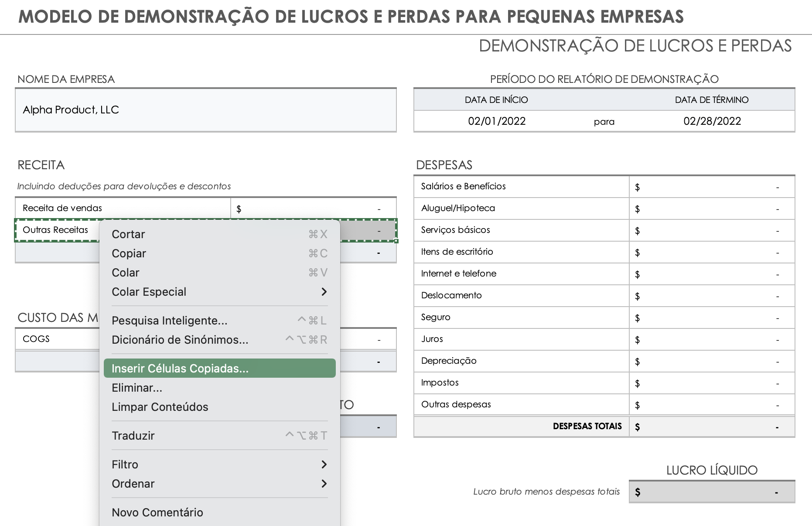
Task: Choose Cortar from the context menu
Action: click(x=128, y=234)
